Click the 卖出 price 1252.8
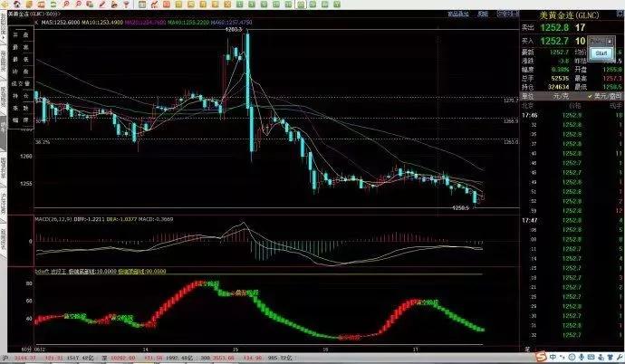The image size is (625, 364). click(554, 27)
